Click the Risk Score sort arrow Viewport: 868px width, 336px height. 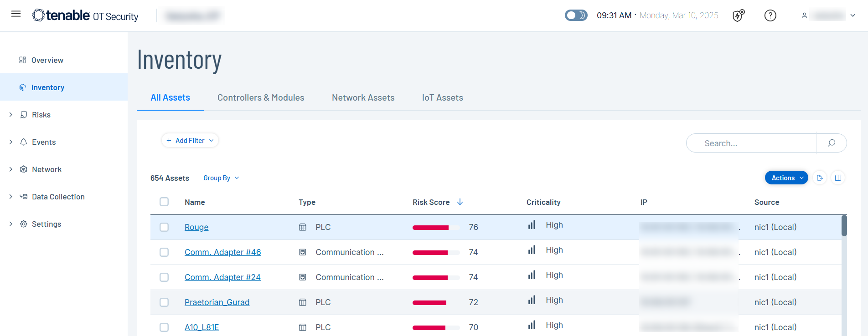(x=460, y=202)
